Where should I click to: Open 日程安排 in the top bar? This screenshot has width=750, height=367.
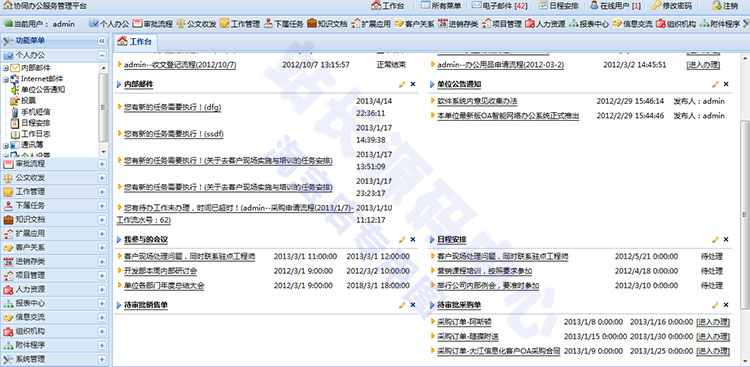tap(559, 6)
